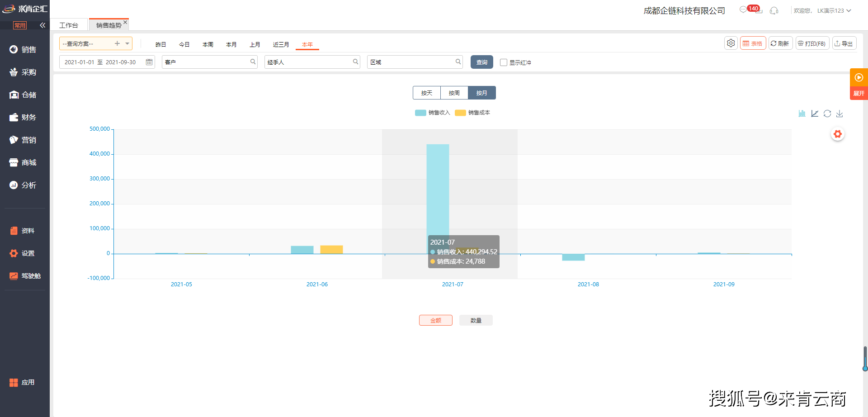Select the 近三月 date range tab
The height and width of the screenshot is (417, 868).
[281, 44]
